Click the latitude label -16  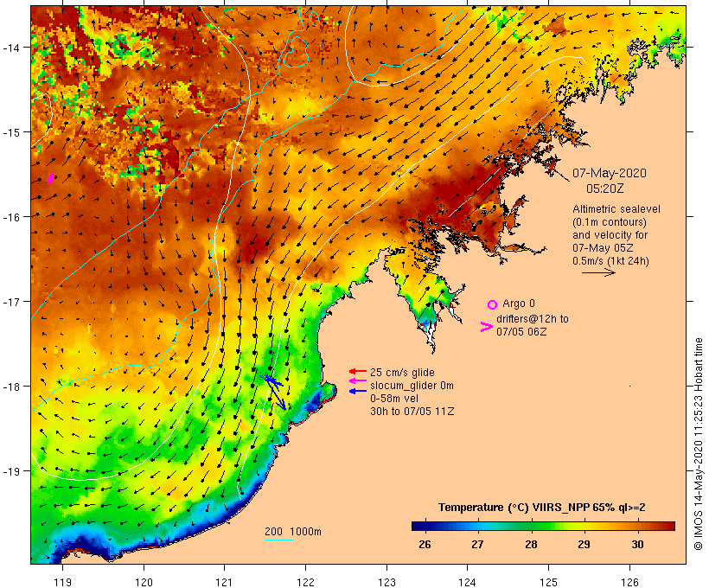(11, 217)
